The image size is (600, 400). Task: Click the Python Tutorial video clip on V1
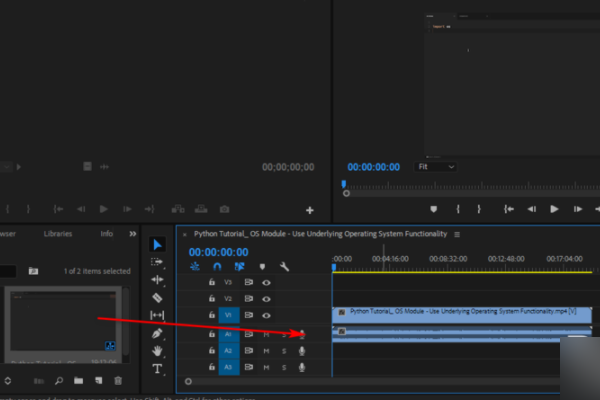(462, 315)
